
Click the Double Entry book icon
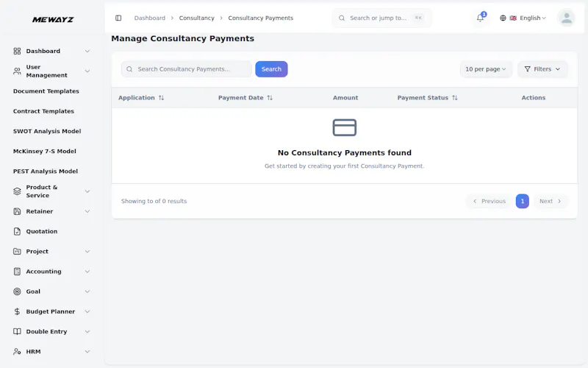click(17, 332)
